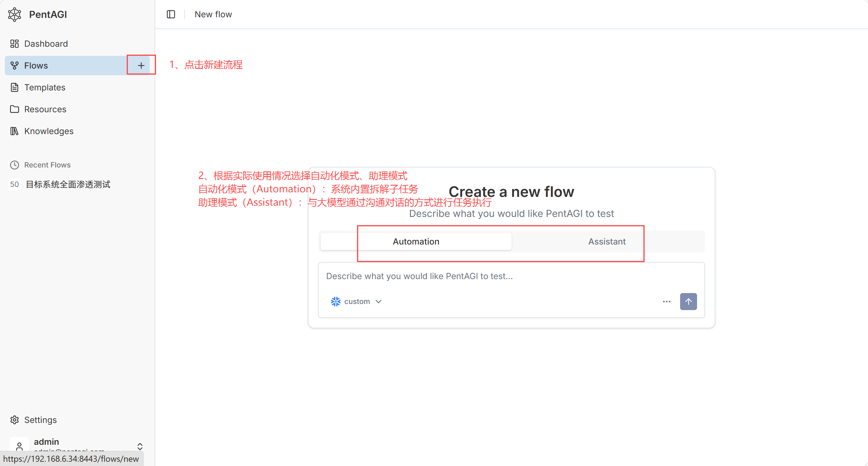Open Dashboard in the sidebar
The image size is (868, 466).
77,44
